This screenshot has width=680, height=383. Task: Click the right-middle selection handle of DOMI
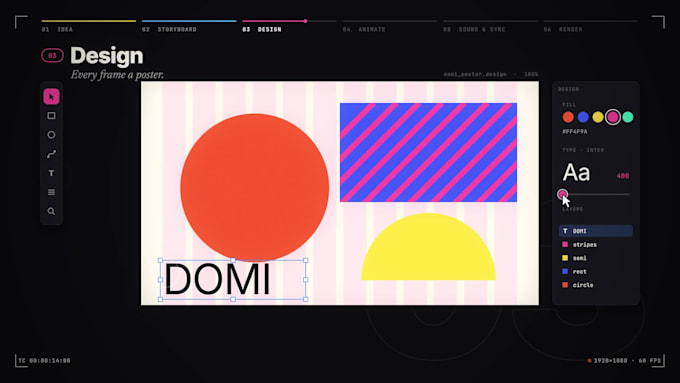tap(306, 280)
